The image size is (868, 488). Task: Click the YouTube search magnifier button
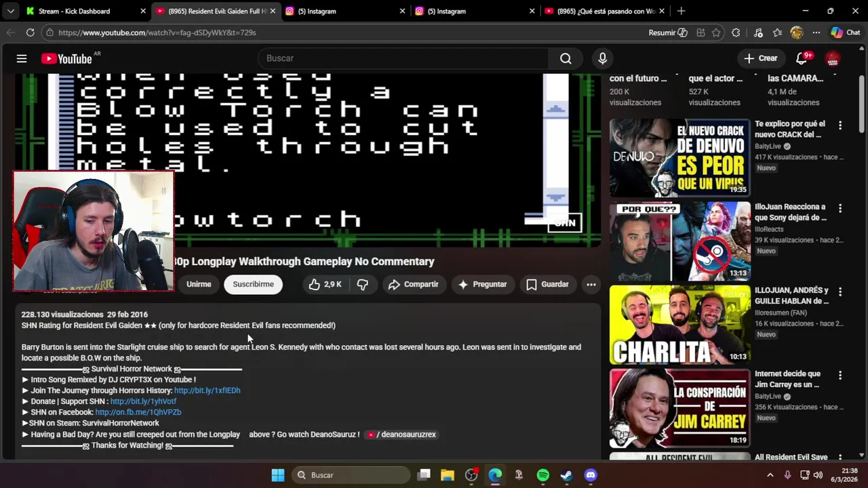(x=566, y=58)
